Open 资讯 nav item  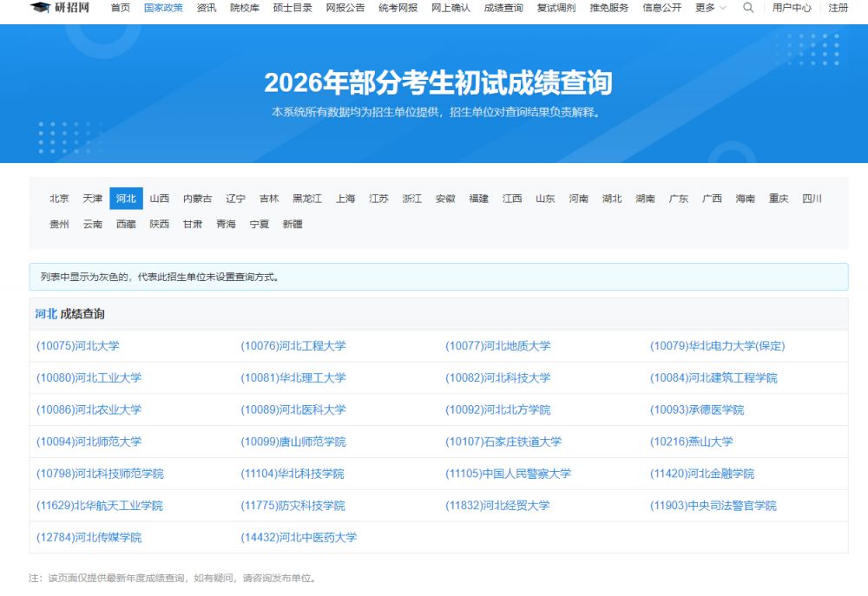207,8
